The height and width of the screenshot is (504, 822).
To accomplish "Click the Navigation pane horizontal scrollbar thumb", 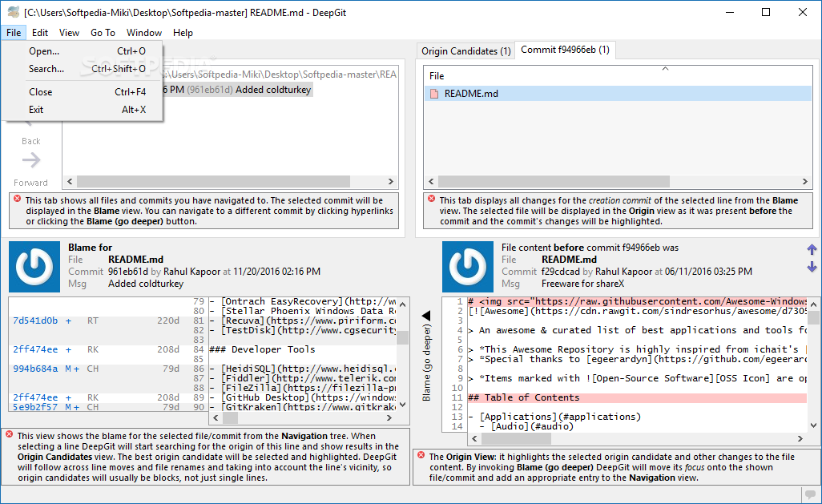I will pyautogui.click(x=213, y=181).
